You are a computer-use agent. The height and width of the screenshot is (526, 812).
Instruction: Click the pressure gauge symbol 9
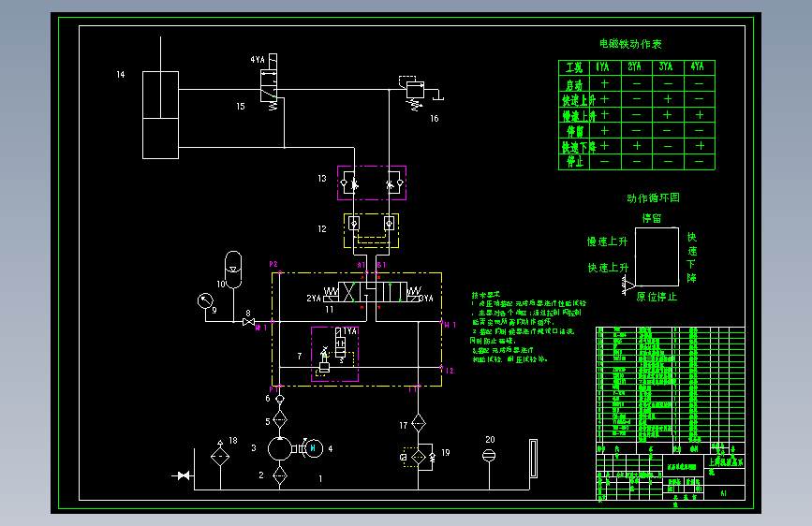click(x=205, y=300)
